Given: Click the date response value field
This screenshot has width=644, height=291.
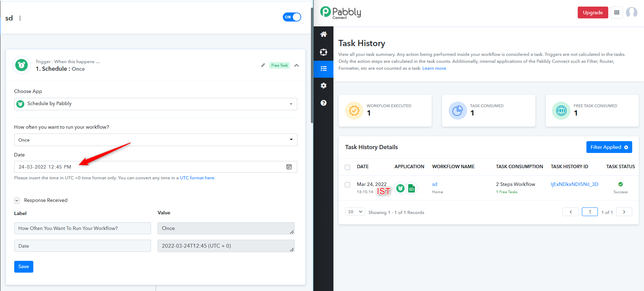Looking at the screenshot, I should [x=226, y=246].
